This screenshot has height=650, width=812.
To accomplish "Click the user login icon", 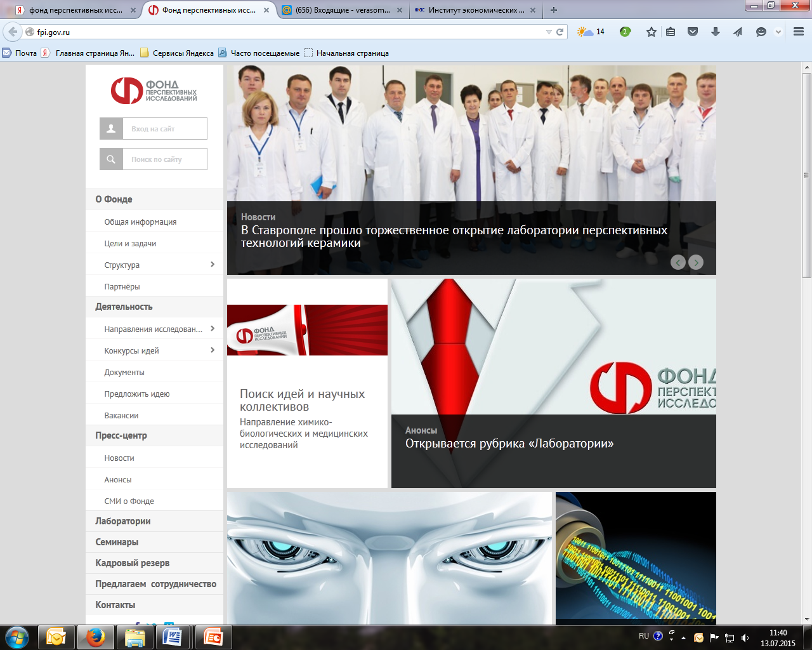I will tap(111, 128).
